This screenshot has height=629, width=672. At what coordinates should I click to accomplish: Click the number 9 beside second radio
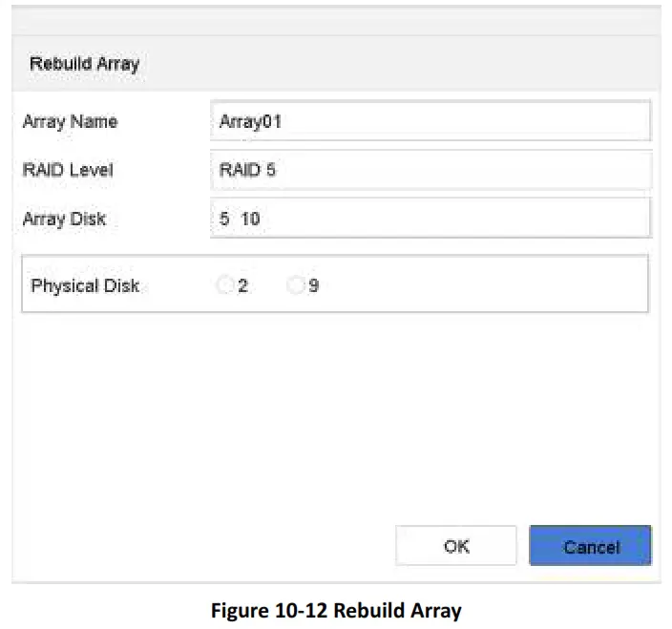click(x=313, y=285)
